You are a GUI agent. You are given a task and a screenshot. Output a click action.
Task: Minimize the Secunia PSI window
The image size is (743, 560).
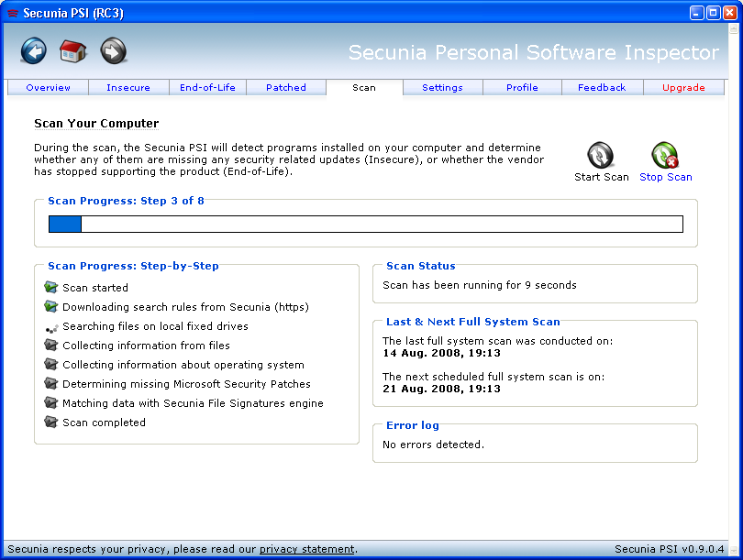click(696, 13)
